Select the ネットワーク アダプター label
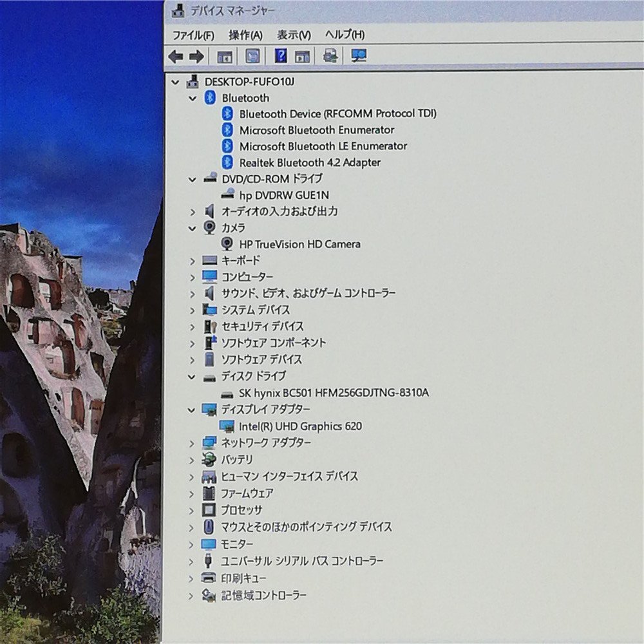This screenshot has height=644, width=644. pyautogui.click(x=266, y=443)
